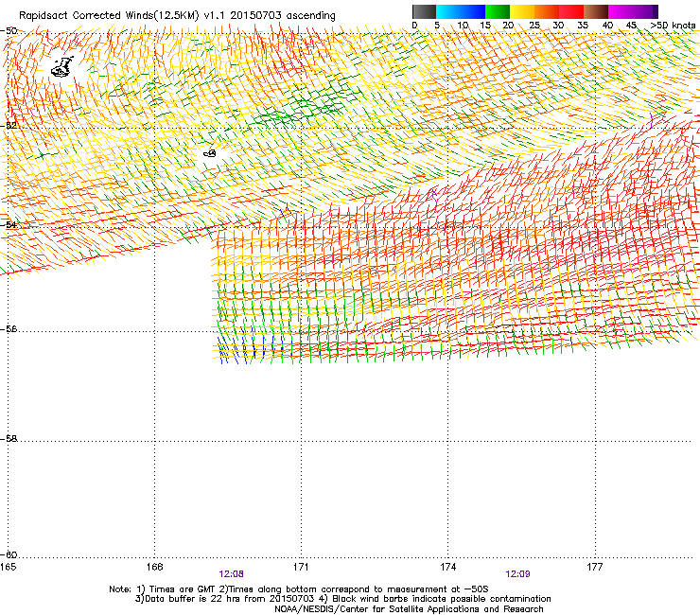
Task: Click the red 30-35 knots legend segment
Action: click(x=571, y=11)
